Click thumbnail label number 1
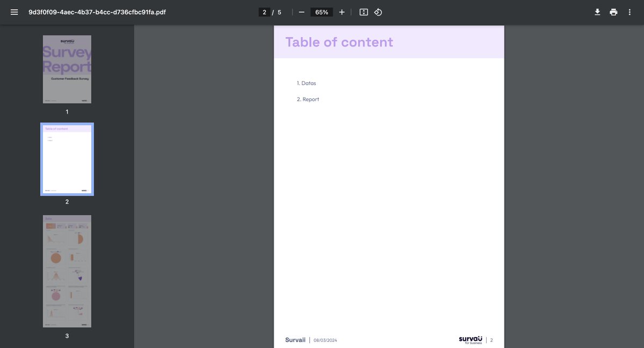The image size is (644, 348). [x=67, y=112]
